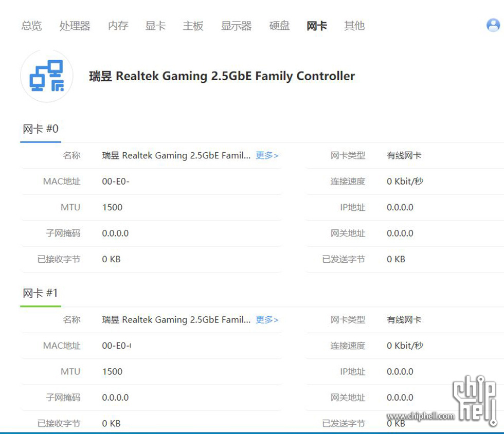Select the IP地址 value 0.0.0.0 in 网卡 #0
Viewport: 504px width, 434px height.
coord(400,207)
